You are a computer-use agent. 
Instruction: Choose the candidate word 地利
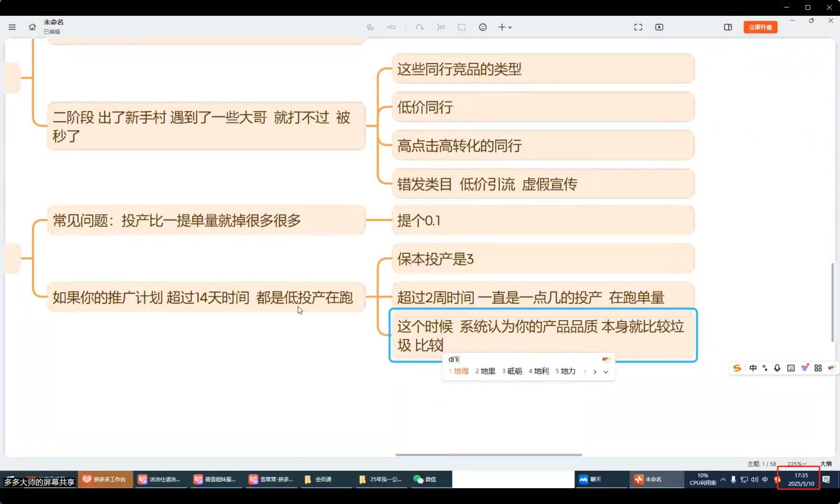539,372
